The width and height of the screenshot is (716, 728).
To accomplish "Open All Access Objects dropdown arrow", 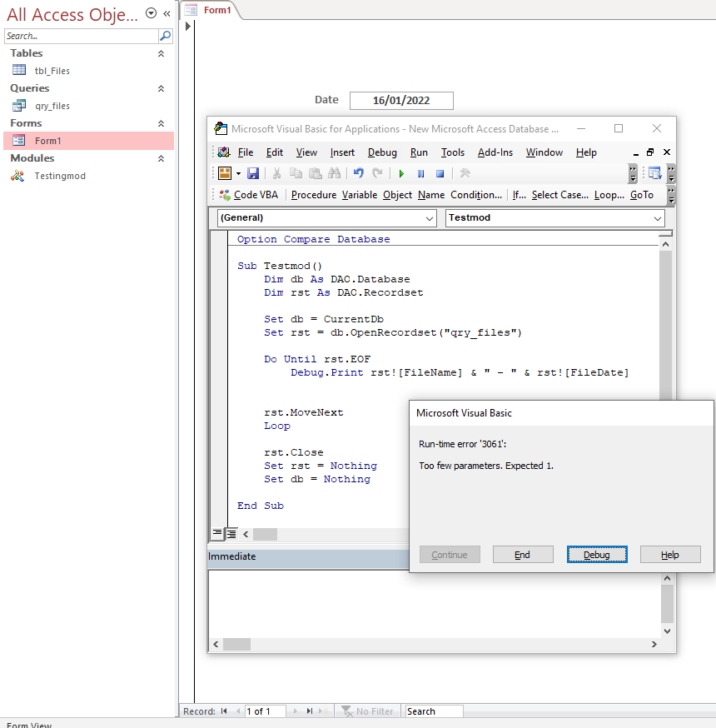I will pos(151,13).
